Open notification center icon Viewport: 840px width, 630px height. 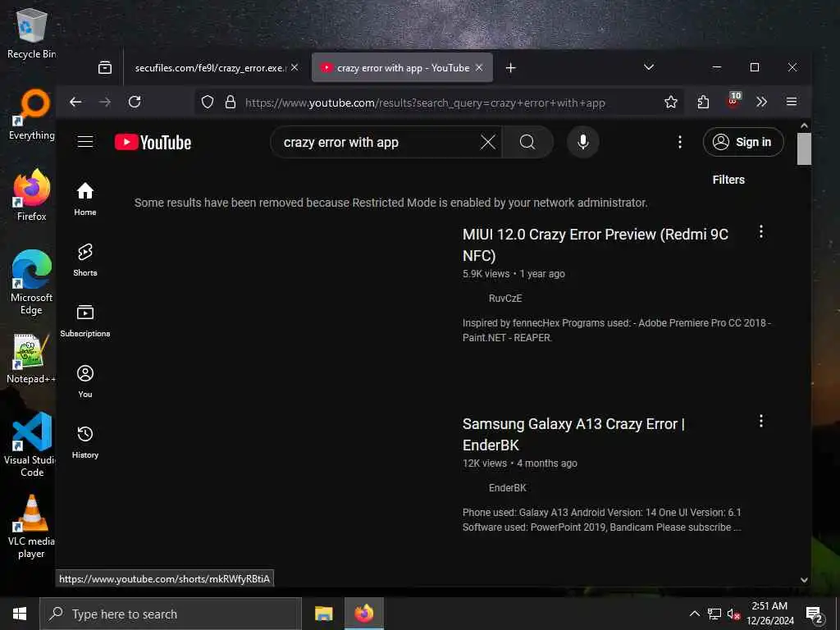click(x=814, y=614)
